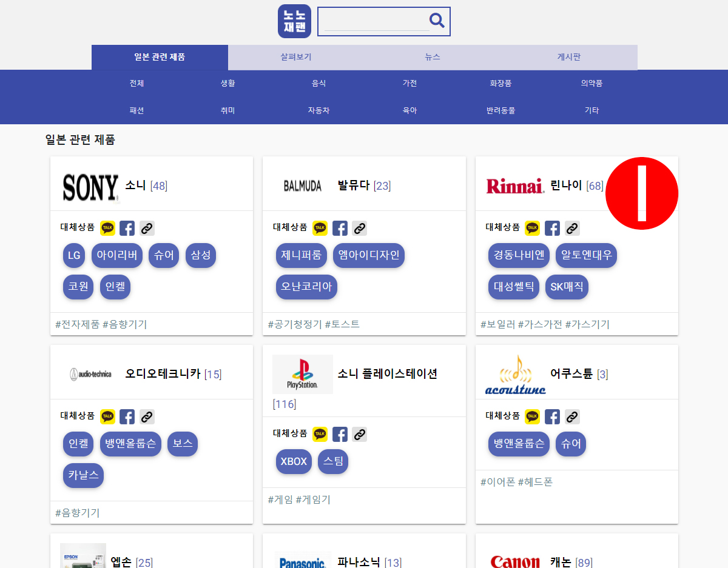Image resolution: width=728 pixels, height=568 pixels.
Task: Click the 대성쎌틱 alternative button
Action: pyautogui.click(x=514, y=287)
